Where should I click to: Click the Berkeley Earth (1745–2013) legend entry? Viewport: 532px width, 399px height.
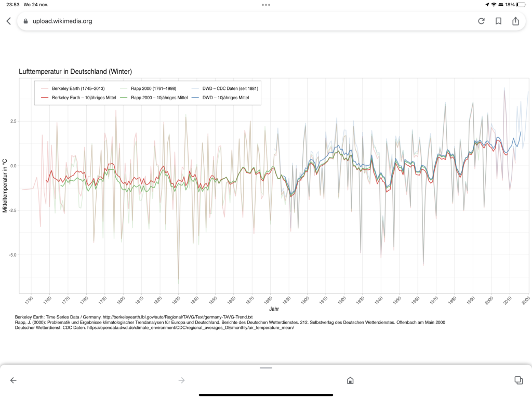78,88
